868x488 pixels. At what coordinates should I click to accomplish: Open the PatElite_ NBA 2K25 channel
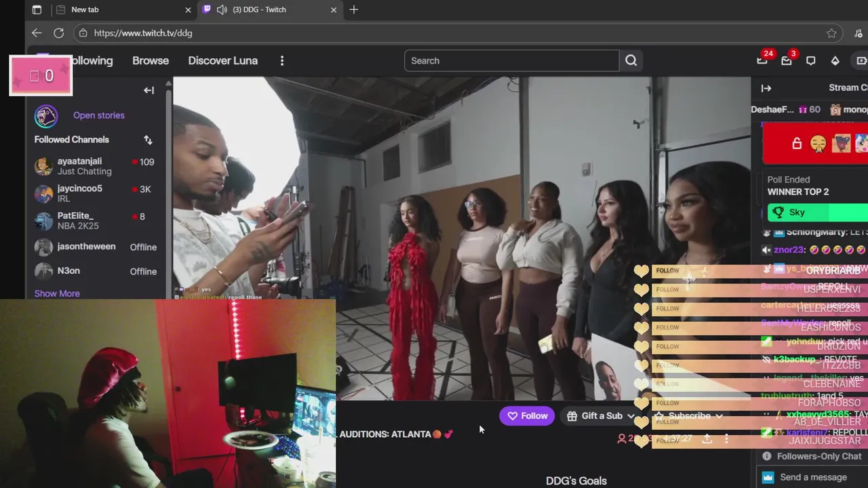coord(95,220)
